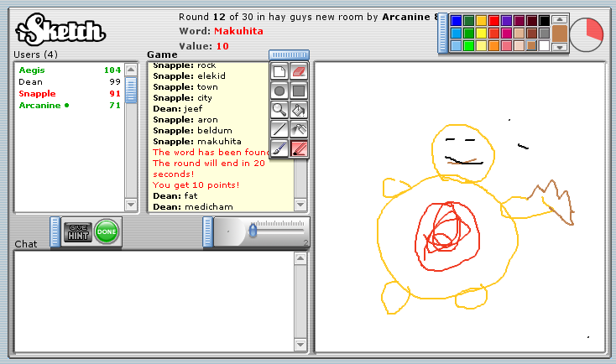616x364 pixels.
Task: Select the paintbrush tool
Action: (279, 148)
